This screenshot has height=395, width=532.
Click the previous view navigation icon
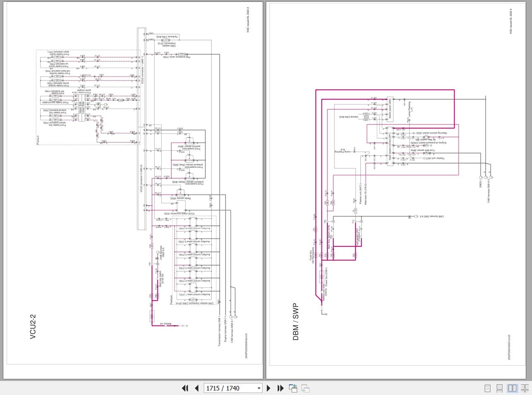point(293,388)
